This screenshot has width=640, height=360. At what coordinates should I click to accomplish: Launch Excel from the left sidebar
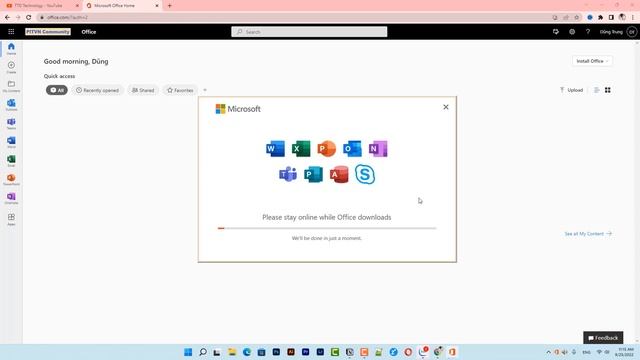point(11,161)
